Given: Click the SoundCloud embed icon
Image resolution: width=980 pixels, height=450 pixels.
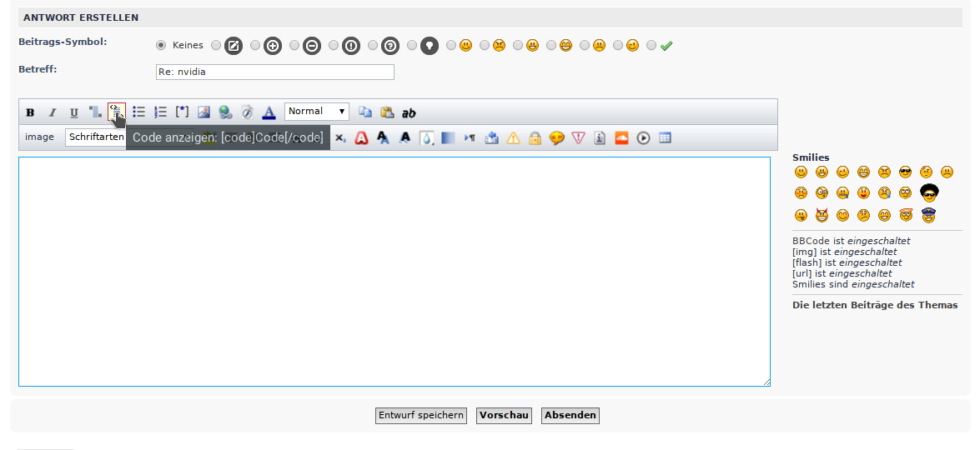Looking at the screenshot, I should pos(621,137).
